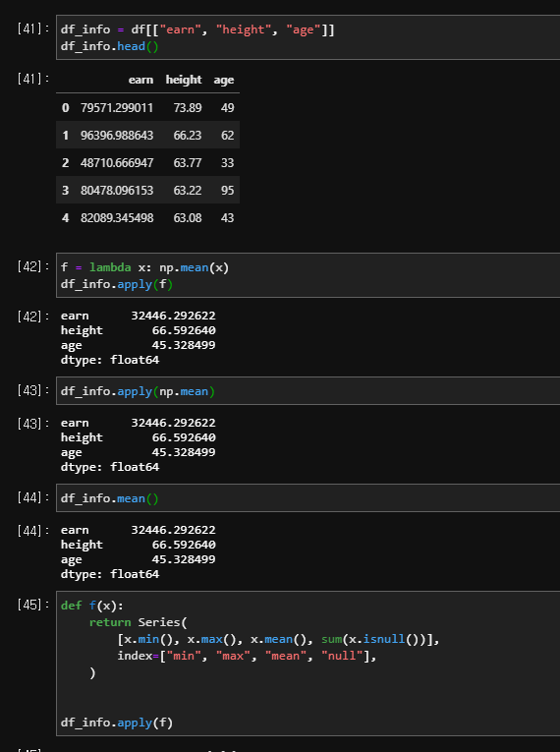560x752 pixels.
Task: Click height value 66.23
Action: click(188, 136)
